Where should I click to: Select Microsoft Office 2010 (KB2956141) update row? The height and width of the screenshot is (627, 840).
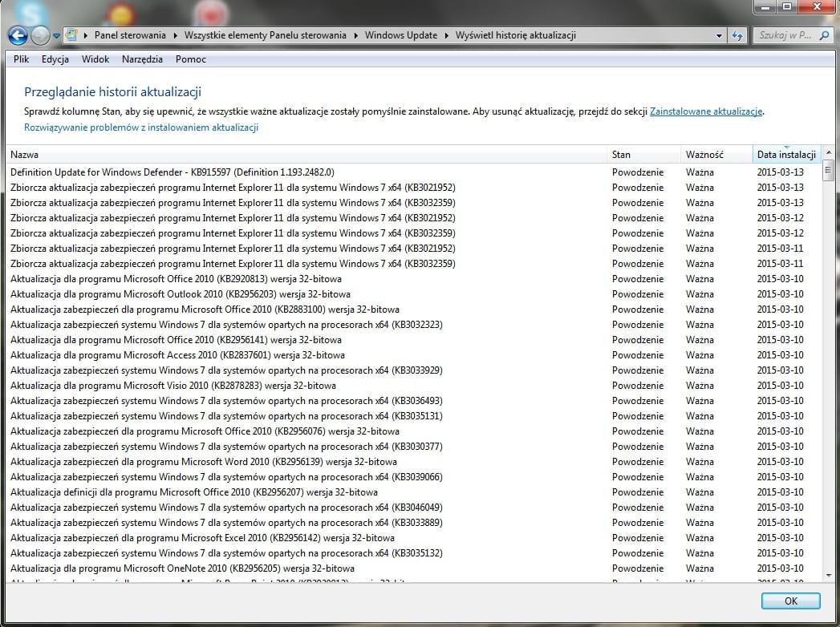(x=412, y=340)
